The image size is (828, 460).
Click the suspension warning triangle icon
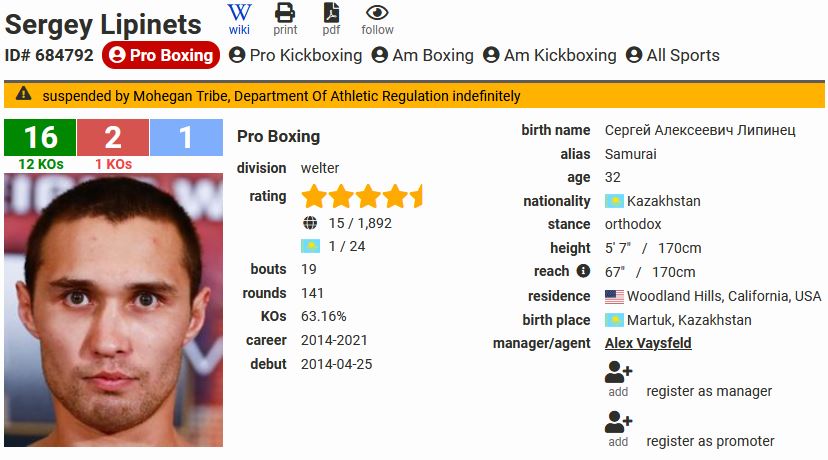coord(24,95)
